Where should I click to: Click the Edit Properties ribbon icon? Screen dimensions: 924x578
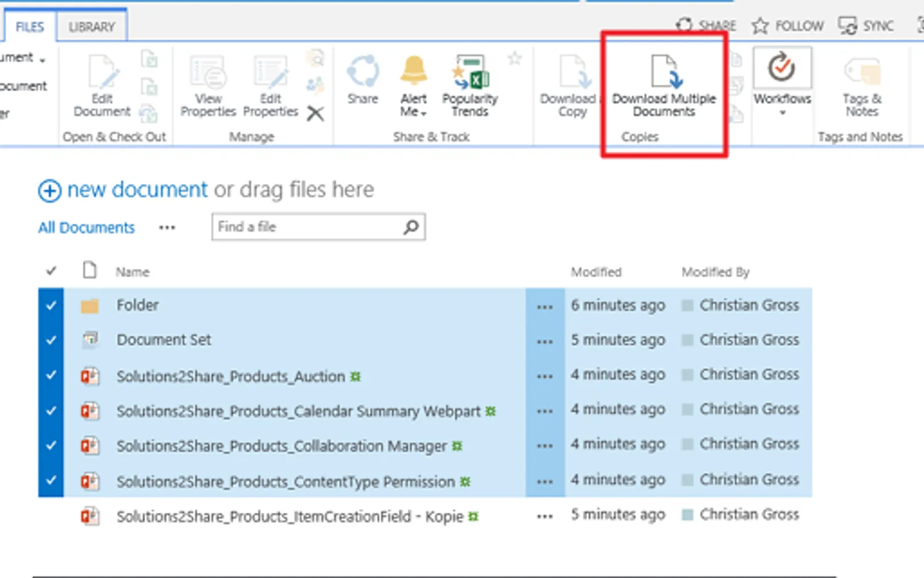click(x=270, y=87)
